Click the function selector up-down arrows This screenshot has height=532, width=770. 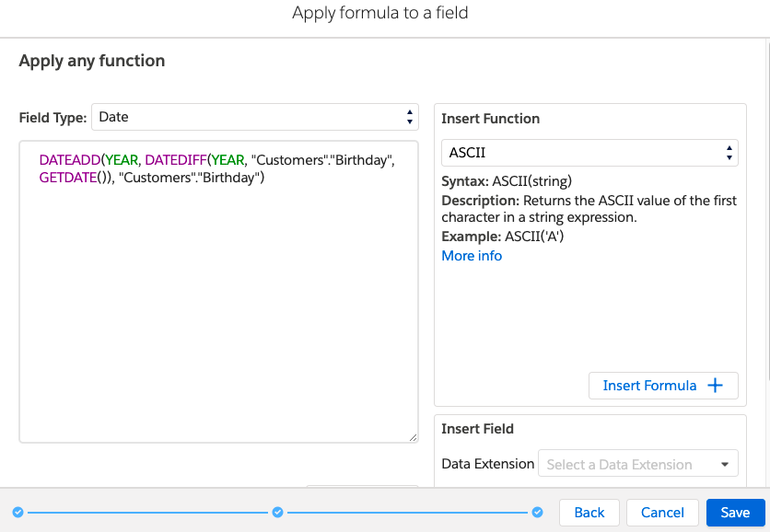pos(729,153)
